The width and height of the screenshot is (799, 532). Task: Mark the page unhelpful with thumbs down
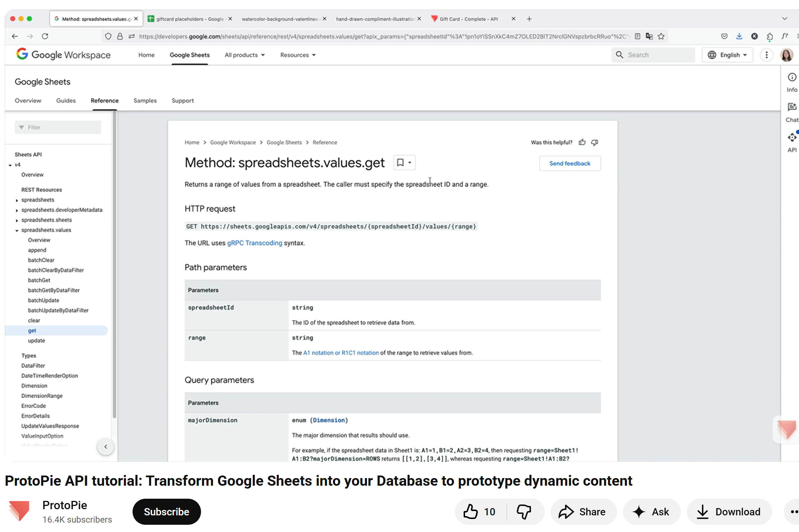coord(594,142)
